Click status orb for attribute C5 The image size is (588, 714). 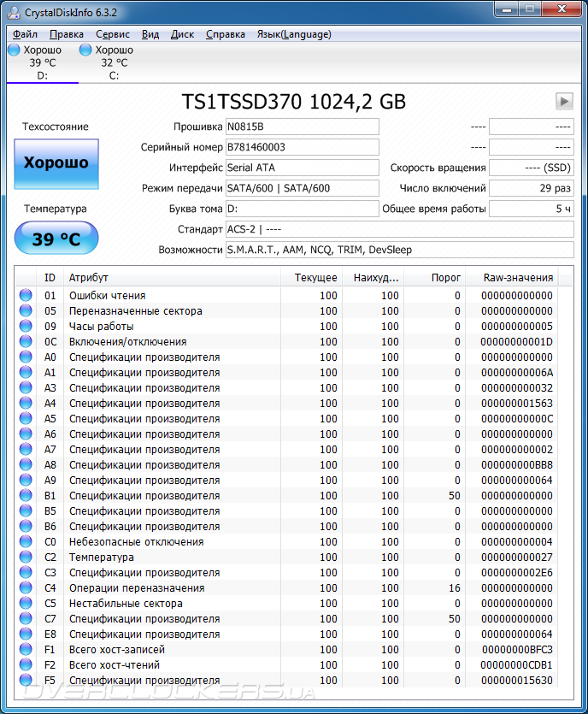tap(26, 603)
